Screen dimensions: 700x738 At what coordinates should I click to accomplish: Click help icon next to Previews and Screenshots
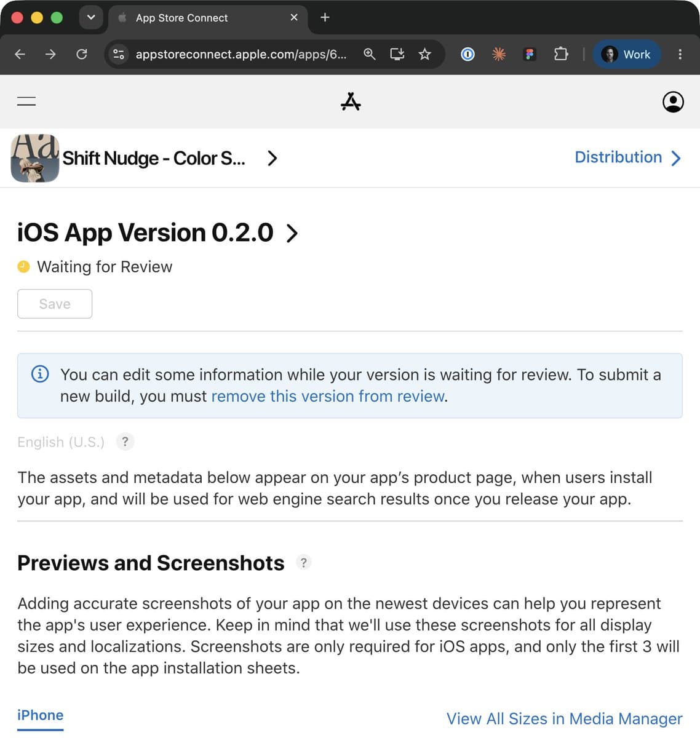[303, 562]
